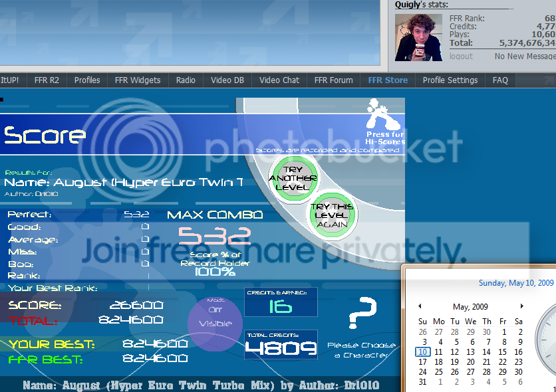Screen dimensions: 556x392
Task: Open the FFR Store menu item
Action: [x=388, y=80]
